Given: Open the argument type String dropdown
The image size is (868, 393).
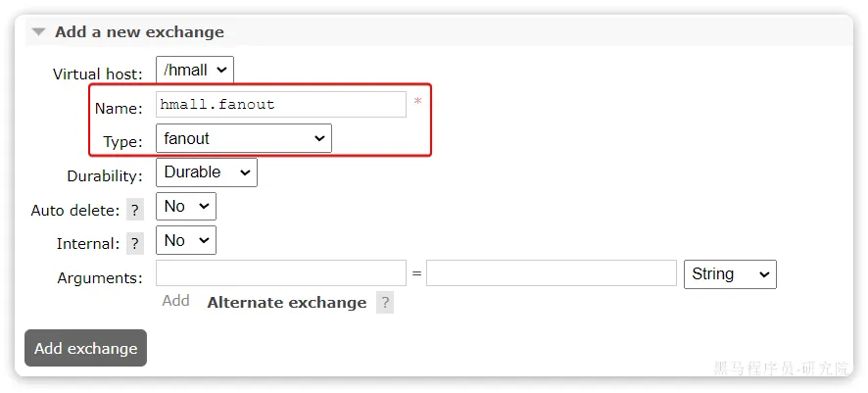Looking at the screenshot, I should click(x=730, y=274).
